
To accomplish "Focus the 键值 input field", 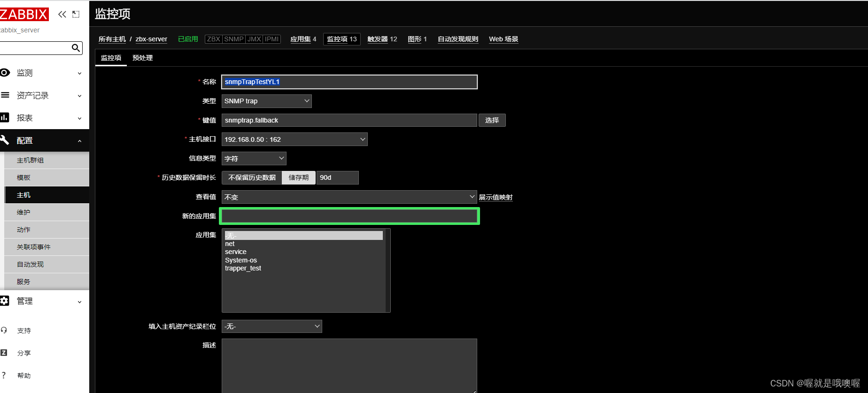I will coord(349,120).
